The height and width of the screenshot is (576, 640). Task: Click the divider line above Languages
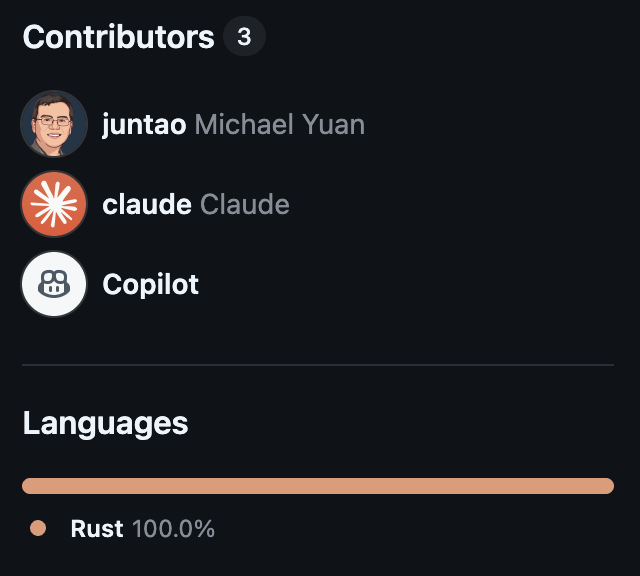tap(318, 365)
